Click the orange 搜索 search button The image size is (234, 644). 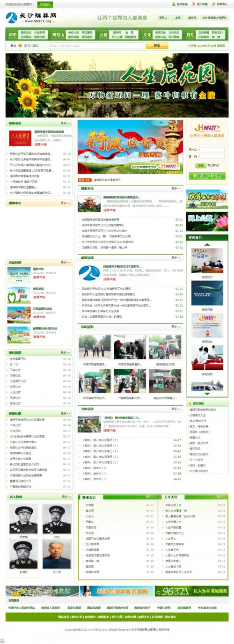157,45
